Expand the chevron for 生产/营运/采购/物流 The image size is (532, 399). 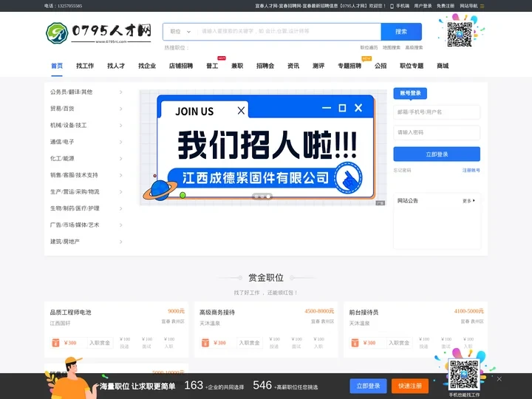coord(120,191)
